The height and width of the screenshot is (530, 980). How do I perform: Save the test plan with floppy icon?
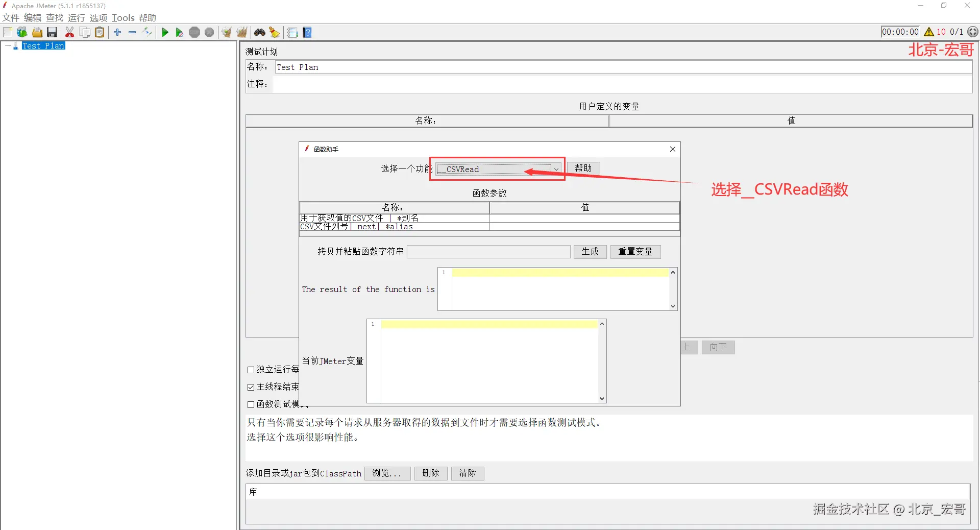tap(52, 32)
